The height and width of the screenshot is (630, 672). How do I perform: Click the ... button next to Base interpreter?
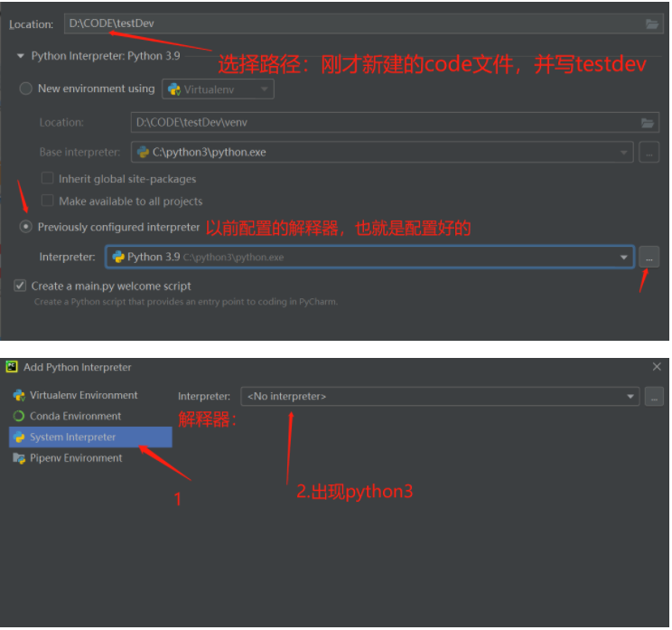649,152
